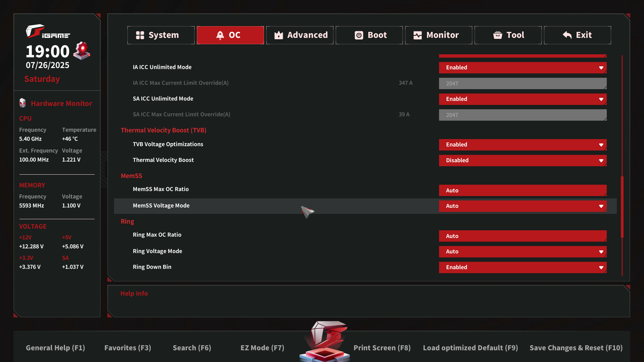
Task: Click Load optimized Default (F9)
Action: [x=470, y=348]
